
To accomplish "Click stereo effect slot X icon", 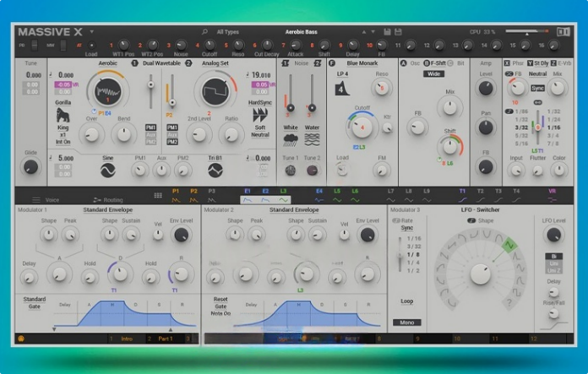I will tap(507, 63).
